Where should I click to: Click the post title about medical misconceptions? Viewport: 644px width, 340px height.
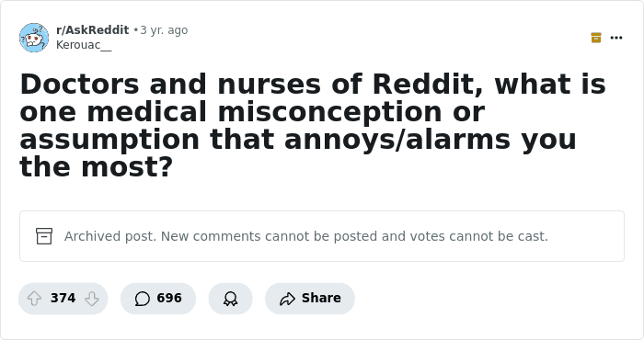coord(313,126)
